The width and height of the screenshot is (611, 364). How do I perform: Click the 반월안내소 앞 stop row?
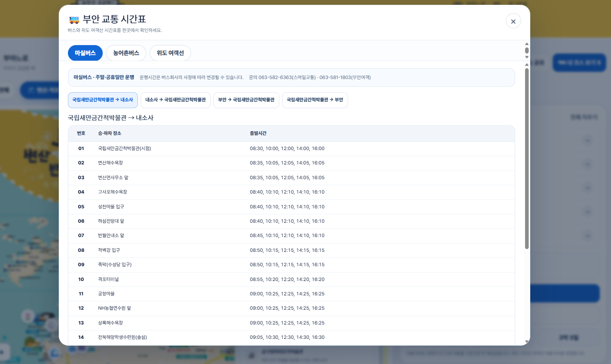(291, 235)
